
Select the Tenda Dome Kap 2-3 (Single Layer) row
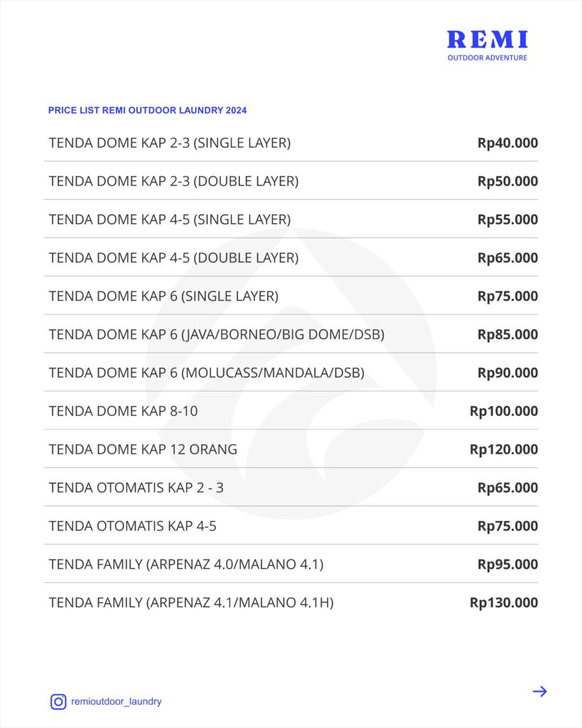[291, 143]
